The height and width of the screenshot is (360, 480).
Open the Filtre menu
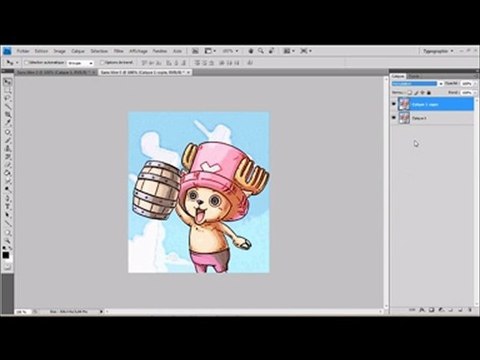[119, 51]
